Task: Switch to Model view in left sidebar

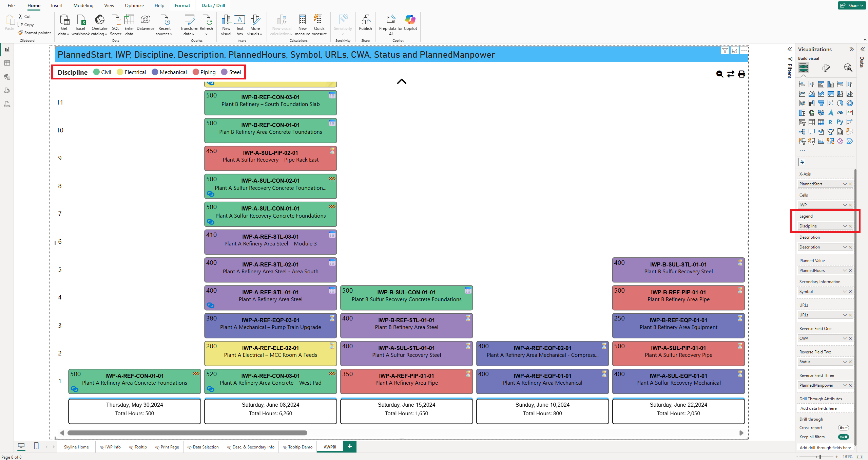Action: [7, 77]
